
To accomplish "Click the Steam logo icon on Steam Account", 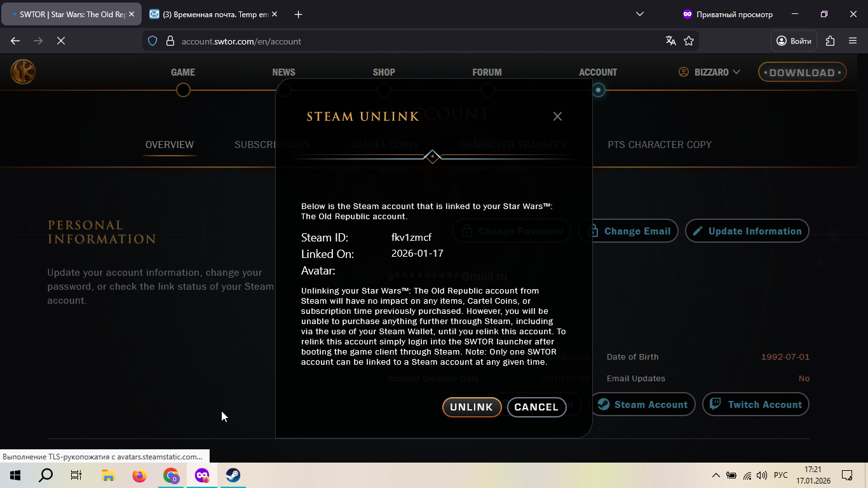I will pyautogui.click(x=604, y=405).
